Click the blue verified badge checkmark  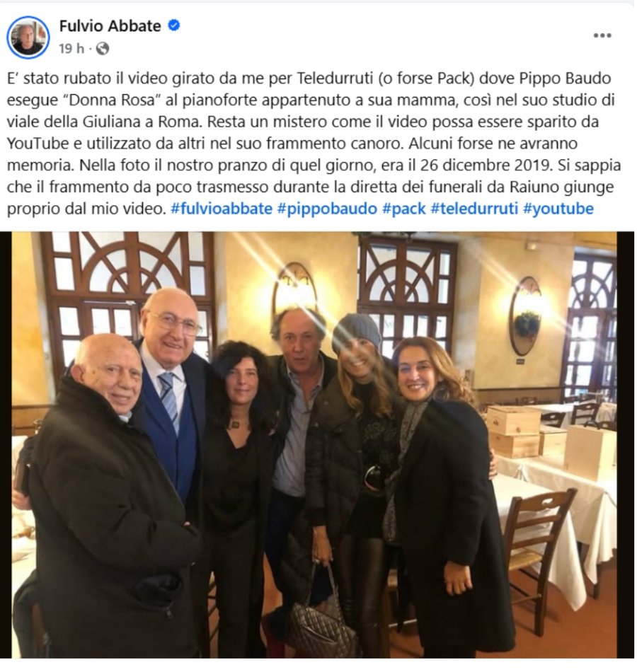click(x=173, y=25)
